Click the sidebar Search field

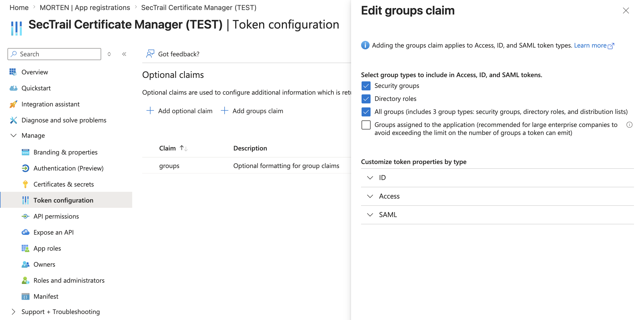[x=54, y=54]
